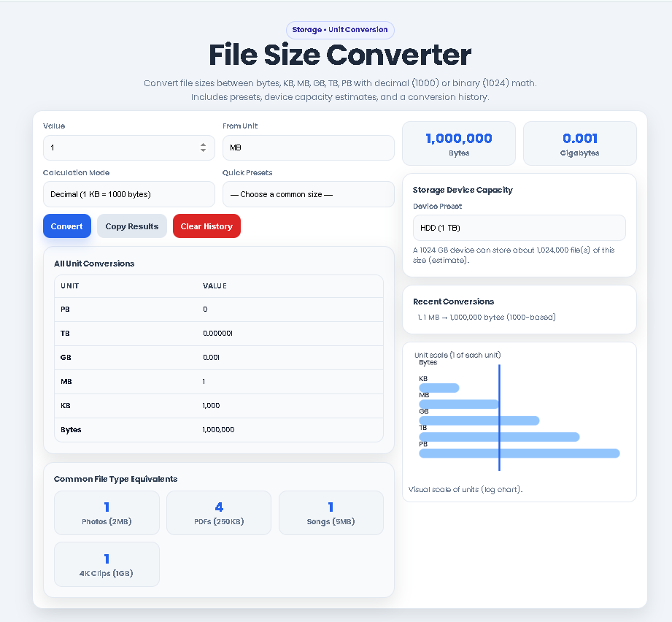Click the value increment stepper arrow
Viewport: 672px width, 622px height.
tap(203, 144)
